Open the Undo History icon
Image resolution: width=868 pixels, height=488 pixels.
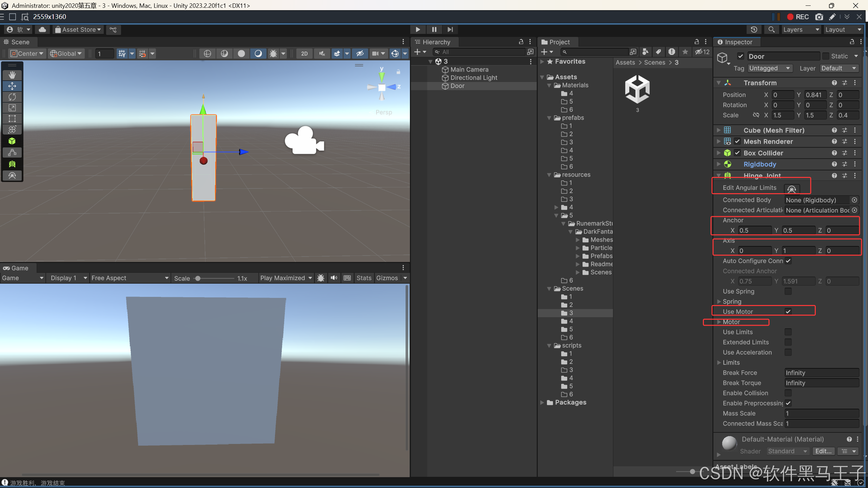click(x=754, y=29)
